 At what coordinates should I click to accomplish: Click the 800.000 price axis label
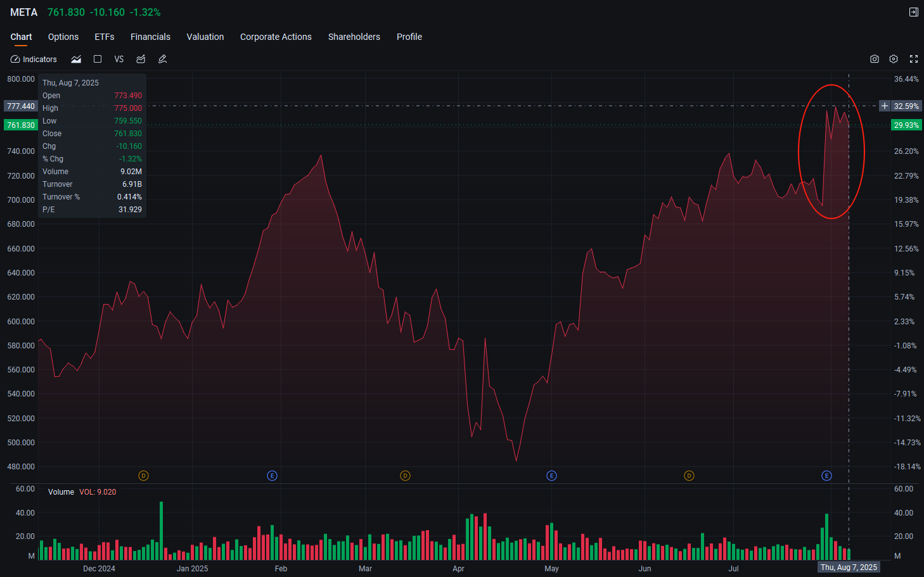[21, 79]
